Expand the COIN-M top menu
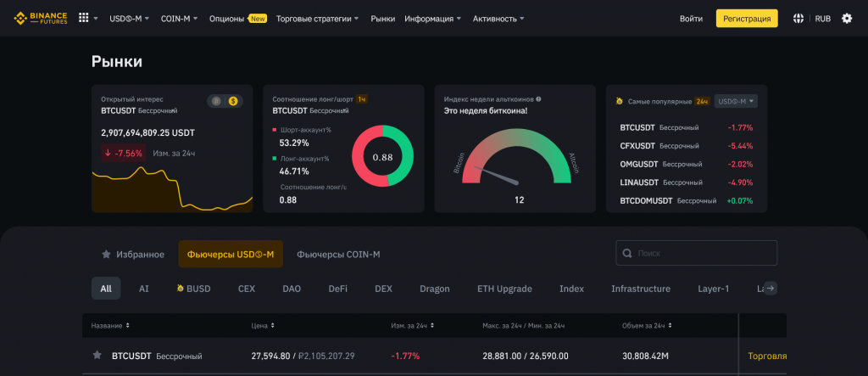 [x=180, y=19]
